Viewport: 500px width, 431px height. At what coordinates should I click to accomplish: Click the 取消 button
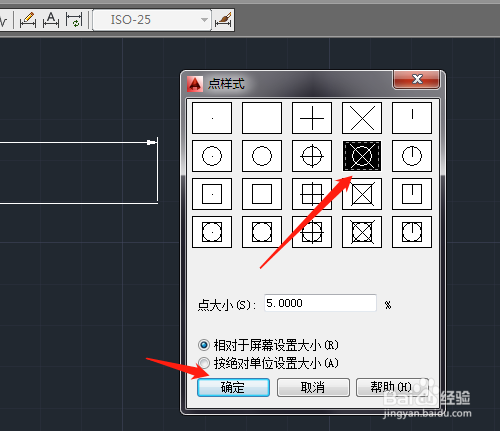tap(313, 387)
